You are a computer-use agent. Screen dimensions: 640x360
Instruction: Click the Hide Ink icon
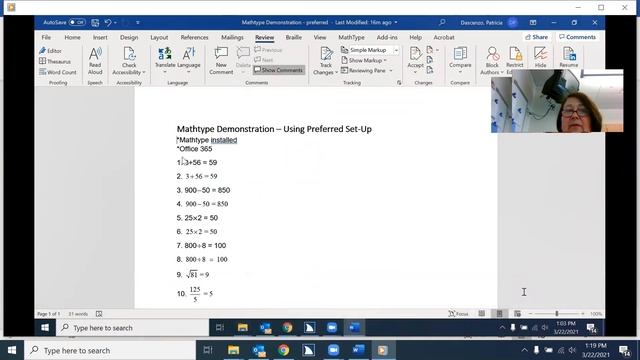click(540, 53)
